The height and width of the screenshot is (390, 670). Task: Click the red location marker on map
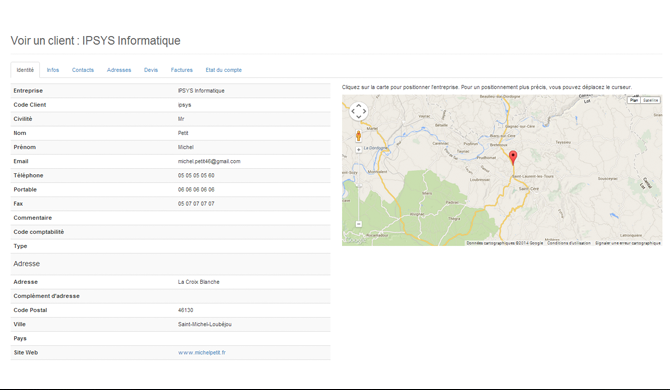tap(513, 157)
